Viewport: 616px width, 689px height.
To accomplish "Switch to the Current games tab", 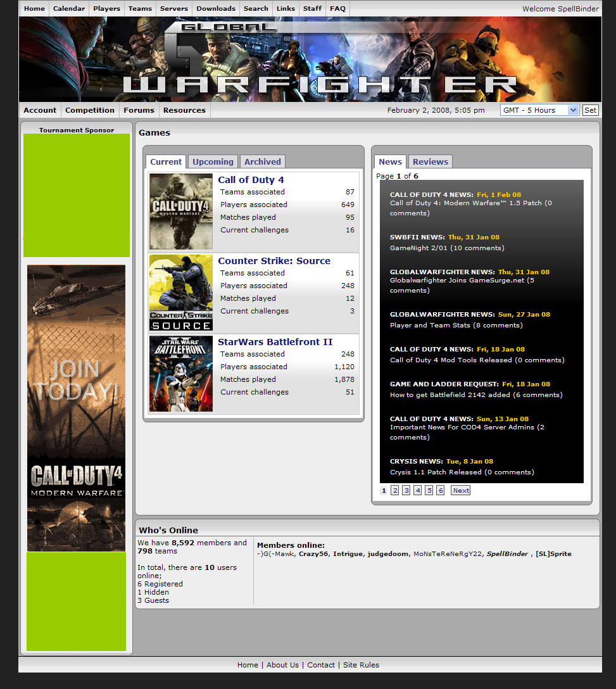I will coord(166,161).
